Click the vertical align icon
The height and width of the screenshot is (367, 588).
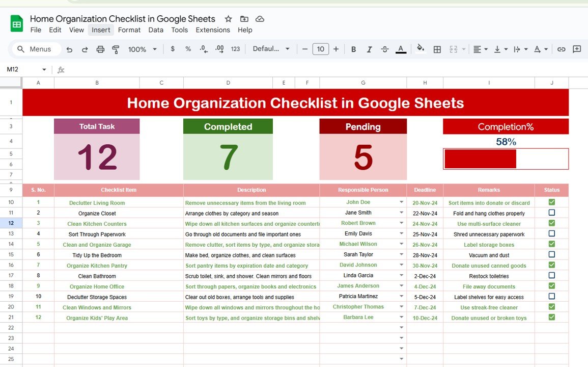pyautogui.click(x=497, y=49)
